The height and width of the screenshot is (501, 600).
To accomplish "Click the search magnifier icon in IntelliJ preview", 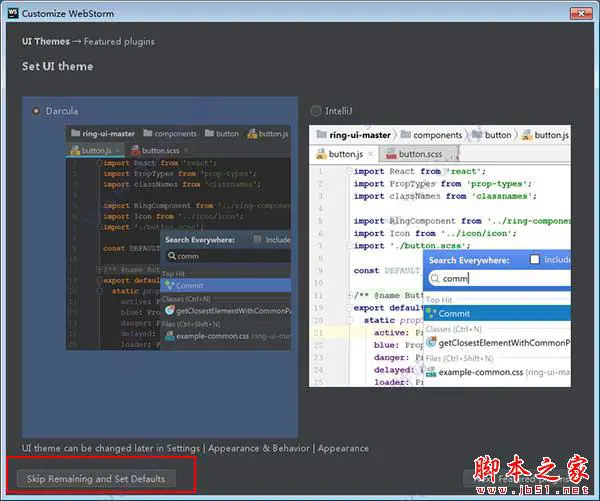I will [x=435, y=278].
